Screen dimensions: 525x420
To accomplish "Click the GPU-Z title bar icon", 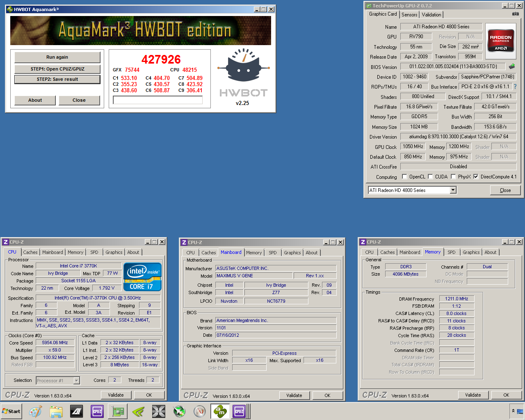I will tap(369, 6).
